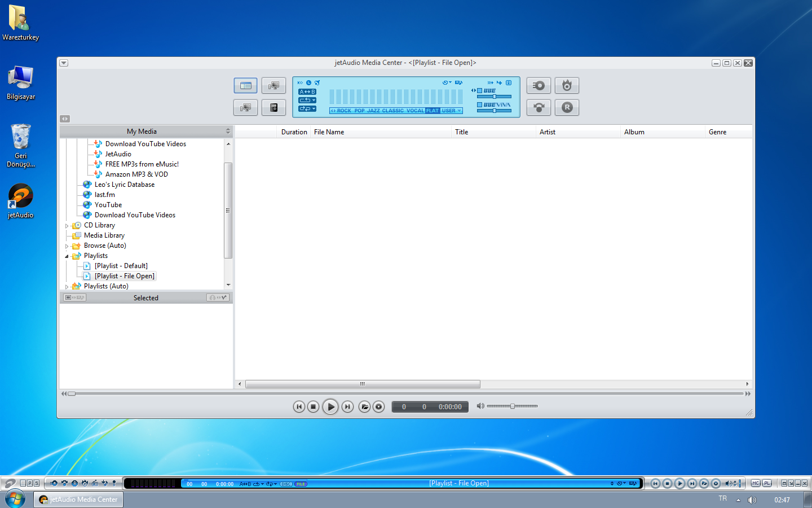The width and height of the screenshot is (812, 508).
Task: Open file using the open folder button
Action: tap(364, 406)
